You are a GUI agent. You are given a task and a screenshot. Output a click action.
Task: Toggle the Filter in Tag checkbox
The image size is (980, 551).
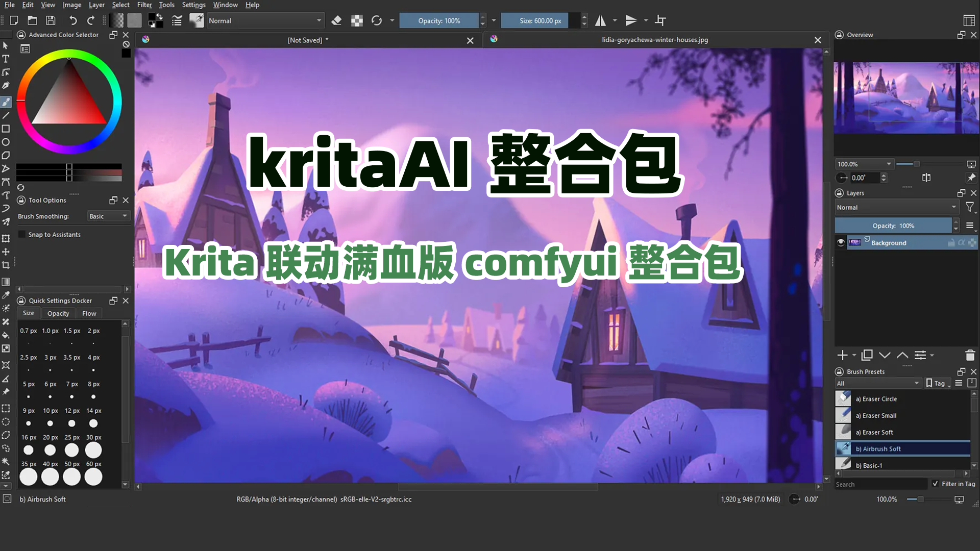(x=936, y=484)
